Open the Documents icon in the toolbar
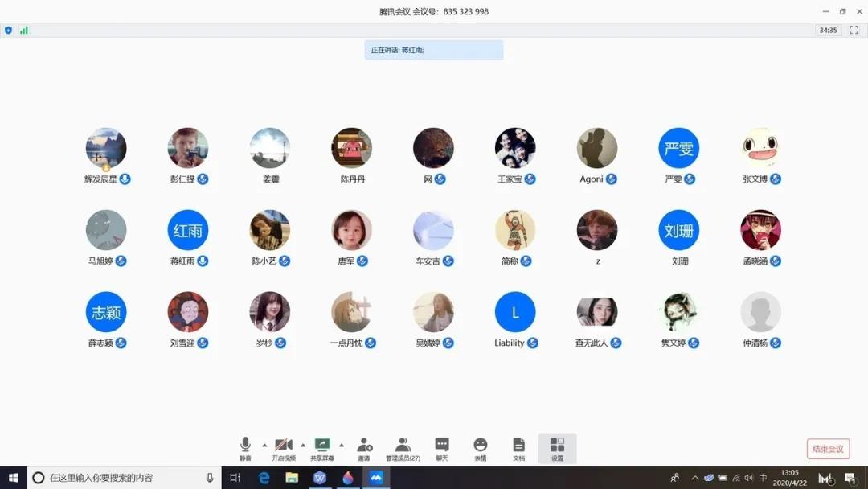This screenshot has height=489, width=868. point(518,445)
